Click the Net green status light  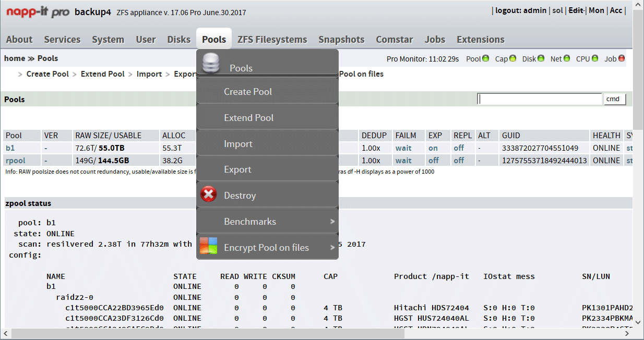(x=567, y=59)
